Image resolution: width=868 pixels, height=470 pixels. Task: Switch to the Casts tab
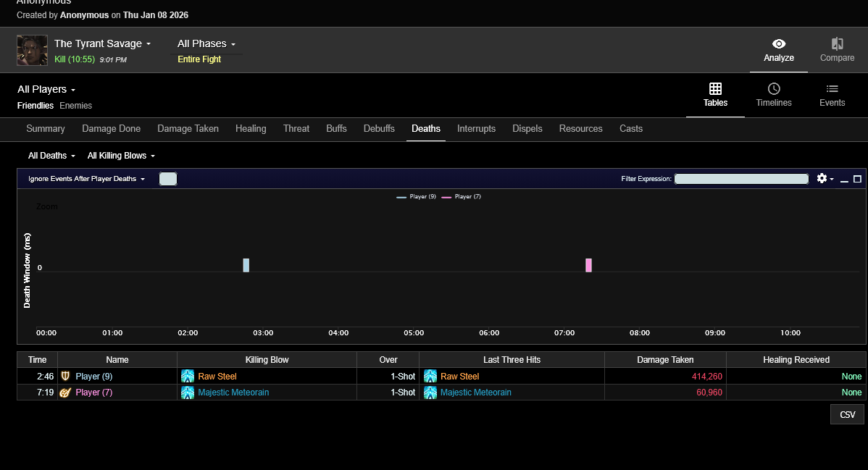click(630, 128)
